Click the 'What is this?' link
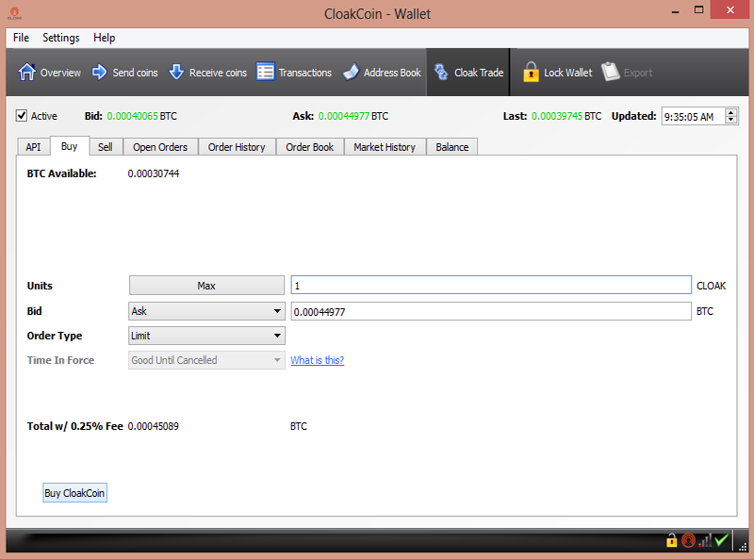The image size is (754, 560). pyautogui.click(x=317, y=360)
